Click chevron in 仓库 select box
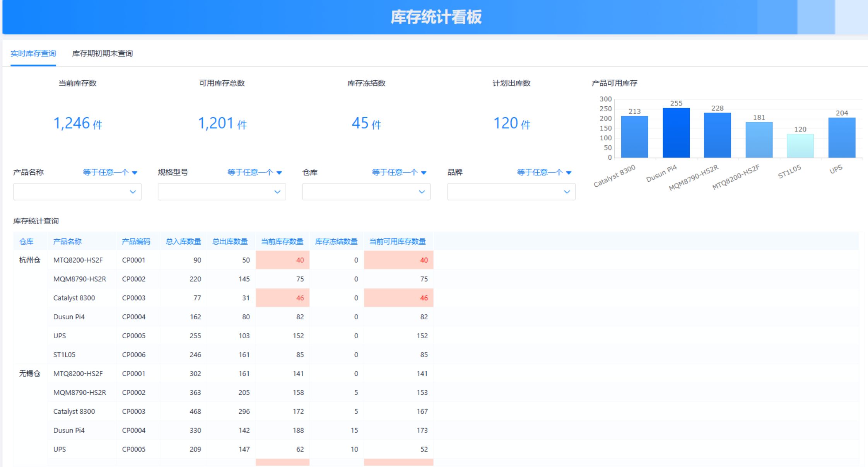Viewport: 868px width, 467px height. tap(422, 192)
